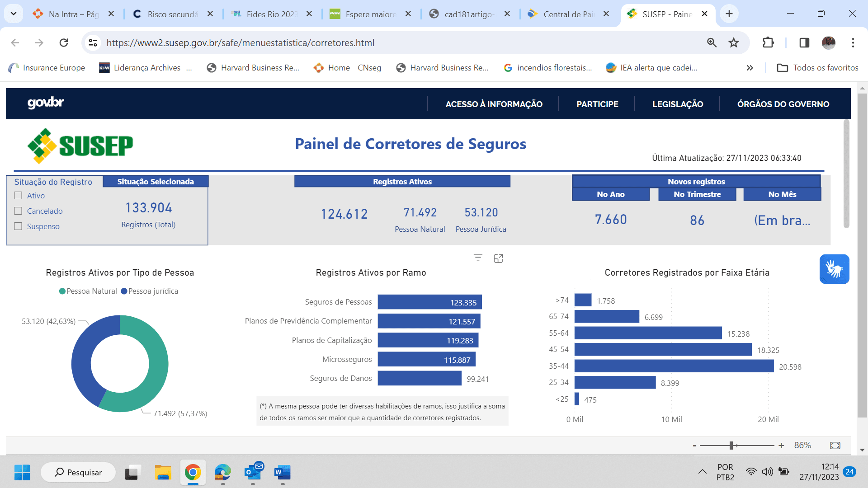Open site information icon in address bar

click(93, 42)
